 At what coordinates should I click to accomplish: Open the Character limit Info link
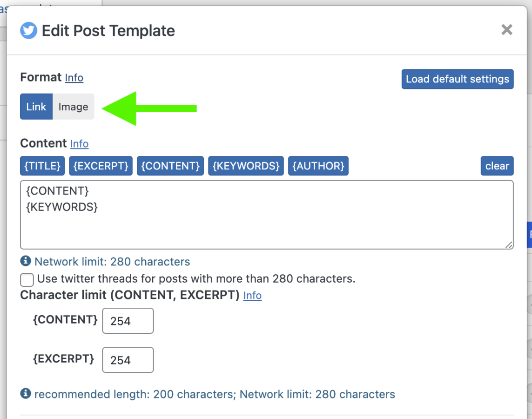click(252, 296)
